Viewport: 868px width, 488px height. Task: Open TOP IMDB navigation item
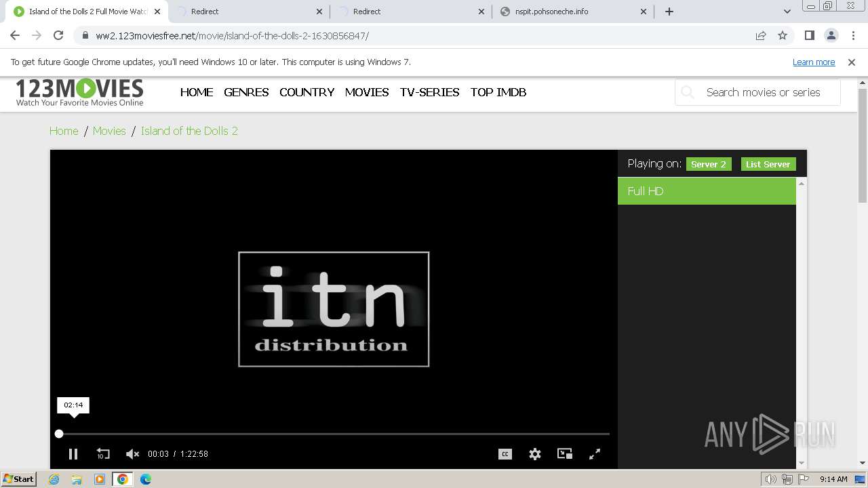(498, 92)
